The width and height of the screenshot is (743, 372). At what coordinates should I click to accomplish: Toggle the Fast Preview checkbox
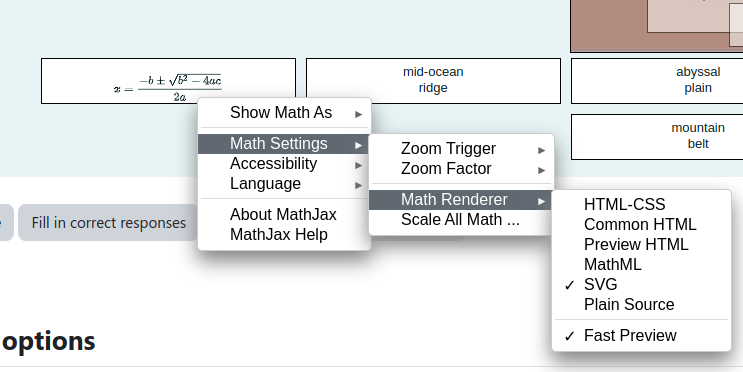[x=642, y=336]
